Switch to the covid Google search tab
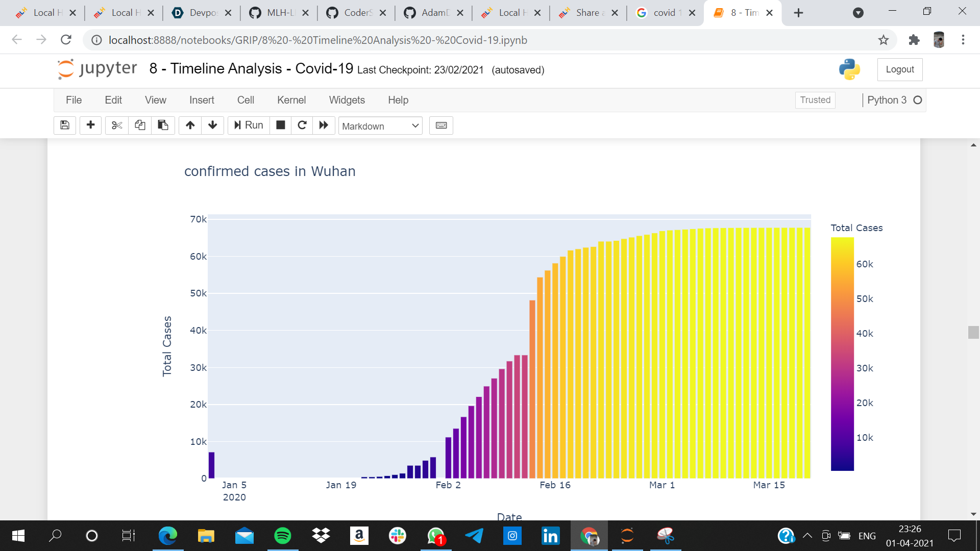 (664, 13)
